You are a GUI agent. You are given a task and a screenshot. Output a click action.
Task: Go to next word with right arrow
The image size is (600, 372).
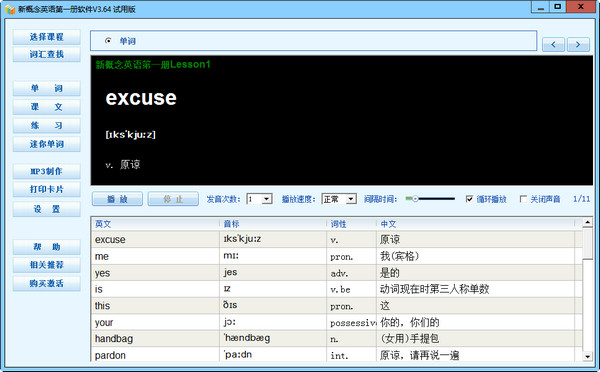[578, 45]
